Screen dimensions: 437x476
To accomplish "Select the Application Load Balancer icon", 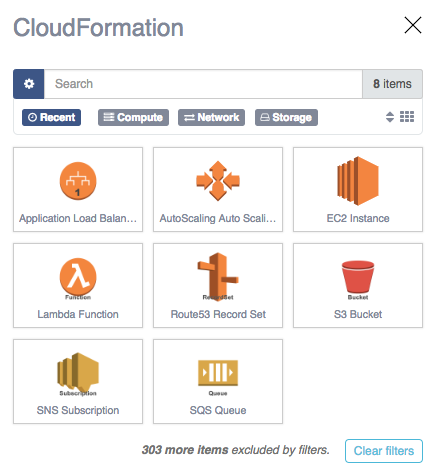I will [x=78, y=181].
